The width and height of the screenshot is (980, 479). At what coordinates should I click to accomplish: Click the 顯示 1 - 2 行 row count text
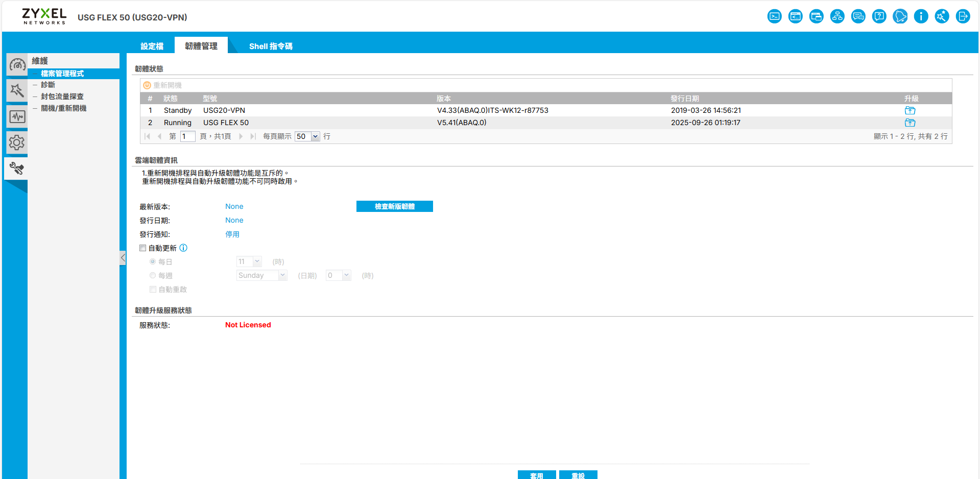tap(911, 136)
